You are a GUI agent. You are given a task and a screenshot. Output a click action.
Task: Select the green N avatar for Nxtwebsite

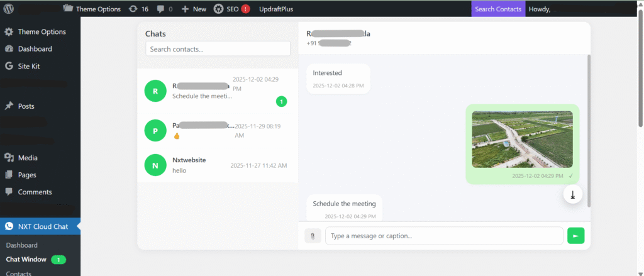pyautogui.click(x=155, y=165)
